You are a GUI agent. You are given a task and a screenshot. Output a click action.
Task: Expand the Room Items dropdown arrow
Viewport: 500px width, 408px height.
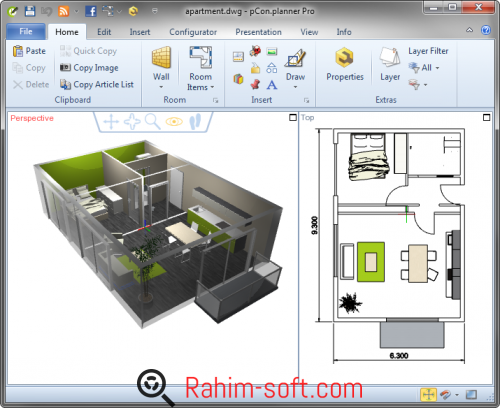[x=212, y=87]
